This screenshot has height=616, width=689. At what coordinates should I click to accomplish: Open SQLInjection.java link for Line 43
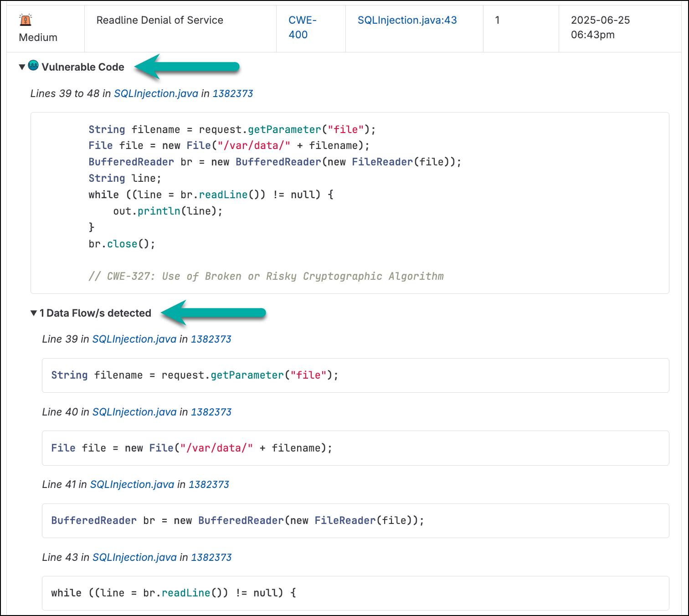click(134, 557)
